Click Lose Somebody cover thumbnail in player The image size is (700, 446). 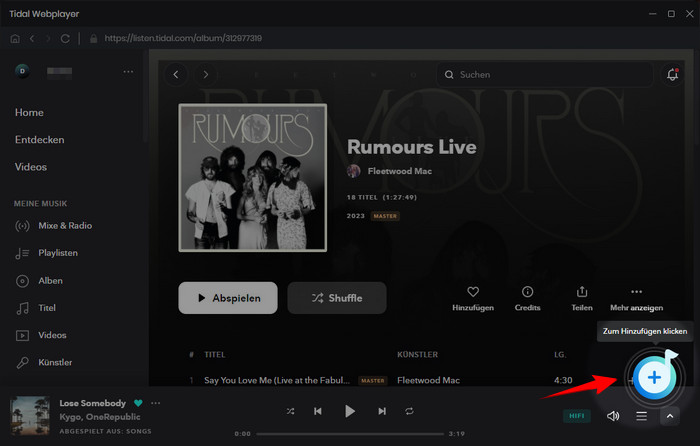click(30, 416)
